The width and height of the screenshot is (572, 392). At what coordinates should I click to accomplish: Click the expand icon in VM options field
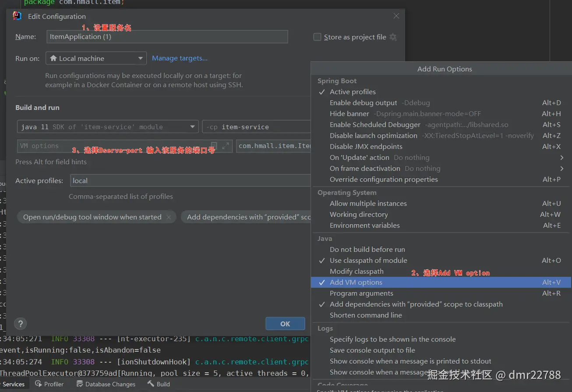226,146
